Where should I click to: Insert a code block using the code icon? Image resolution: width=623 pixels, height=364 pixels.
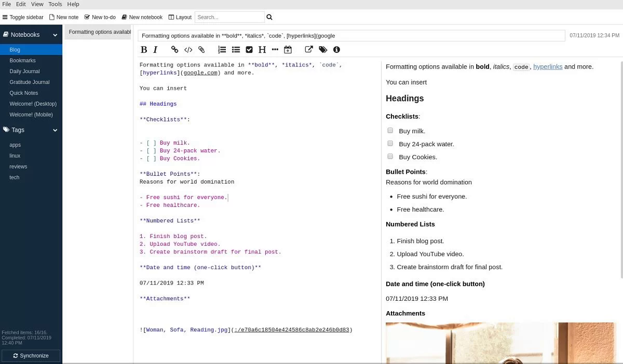pyautogui.click(x=188, y=50)
